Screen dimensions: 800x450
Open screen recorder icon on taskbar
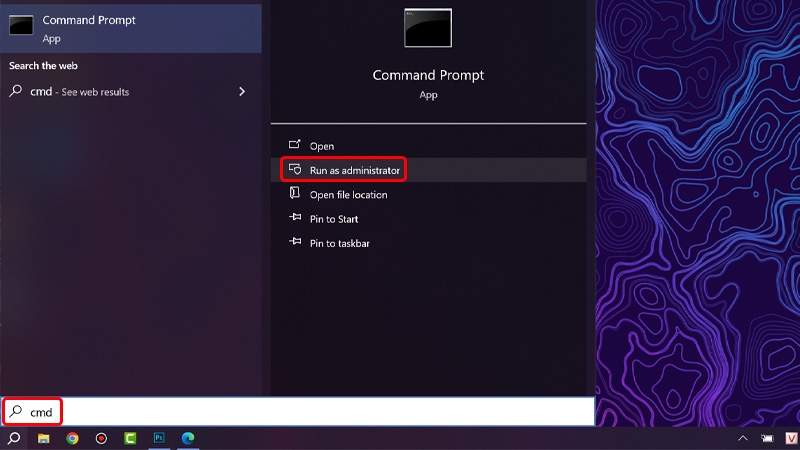[x=102, y=438]
